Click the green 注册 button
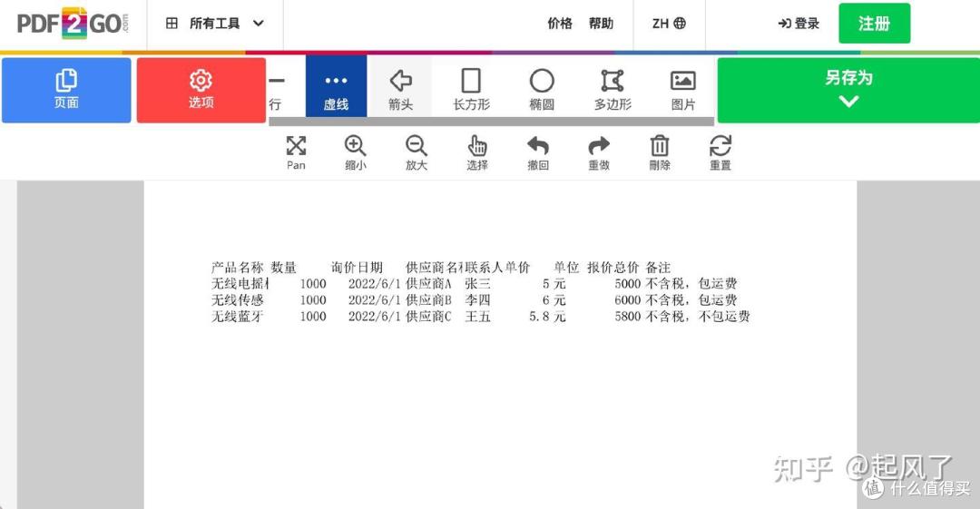 pos(874,24)
